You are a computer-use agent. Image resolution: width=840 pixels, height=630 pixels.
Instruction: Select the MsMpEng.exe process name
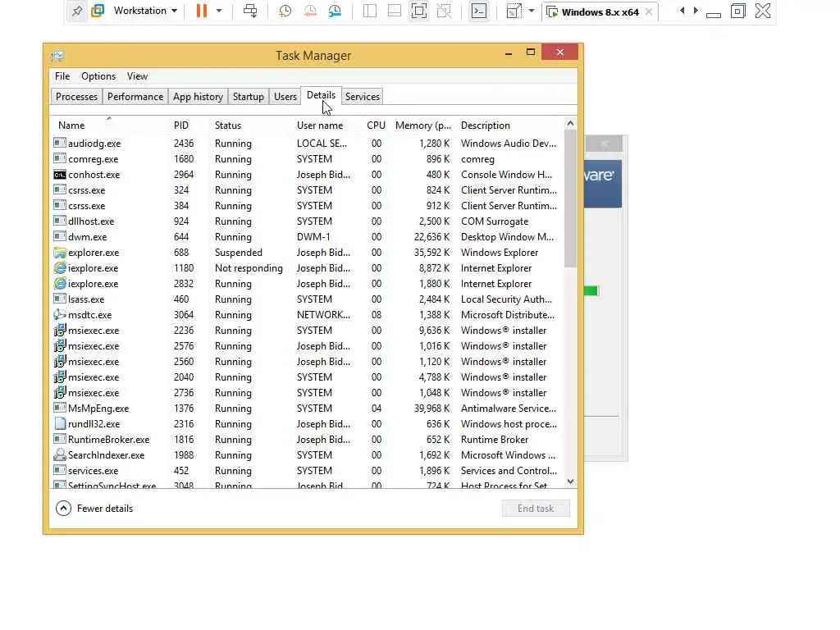98,409
